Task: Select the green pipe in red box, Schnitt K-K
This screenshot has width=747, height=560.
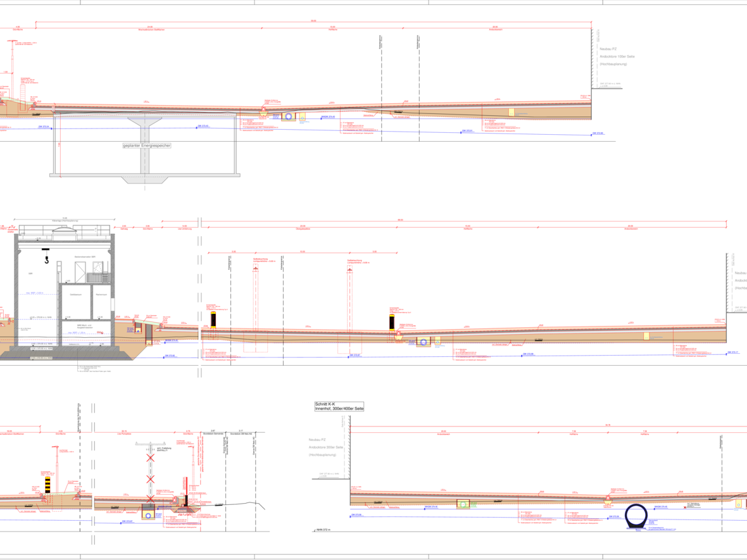Action: pos(463,504)
